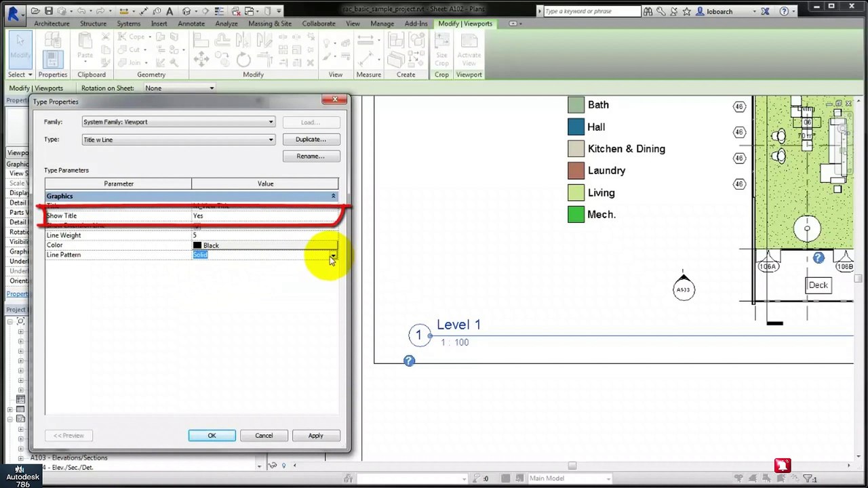Open the Select panel dropdown

tap(20, 75)
